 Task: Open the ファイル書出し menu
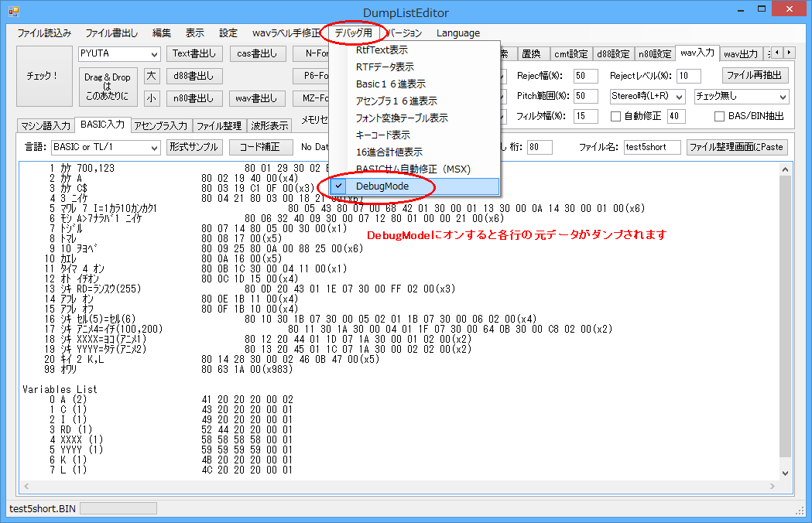(111, 33)
